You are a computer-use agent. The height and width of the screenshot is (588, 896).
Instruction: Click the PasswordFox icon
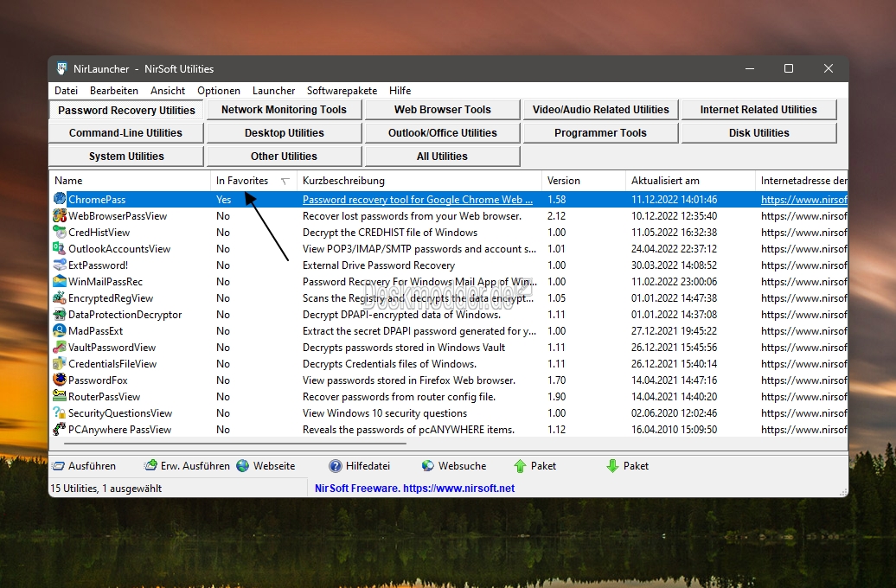60,380
